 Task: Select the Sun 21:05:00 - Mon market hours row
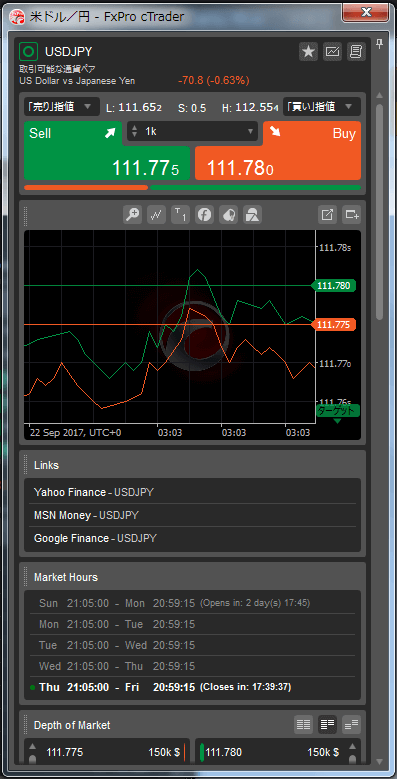pos(192,603)
